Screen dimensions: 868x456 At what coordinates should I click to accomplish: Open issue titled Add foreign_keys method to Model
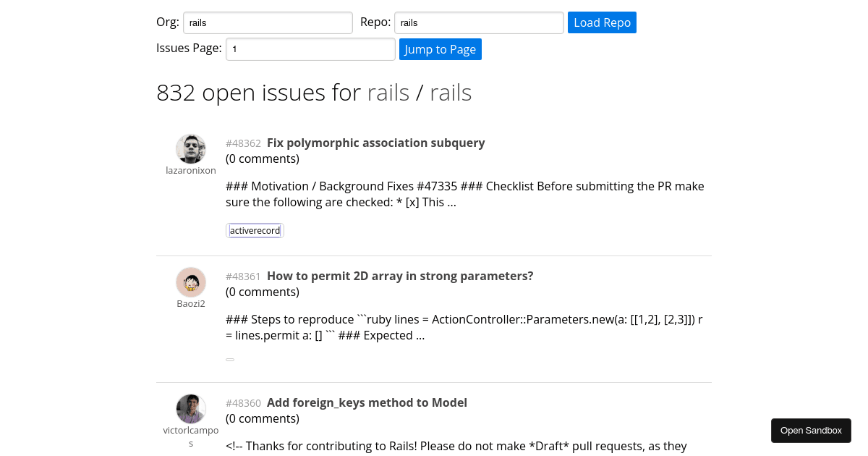pyautogui.click(x=367, y=402)
